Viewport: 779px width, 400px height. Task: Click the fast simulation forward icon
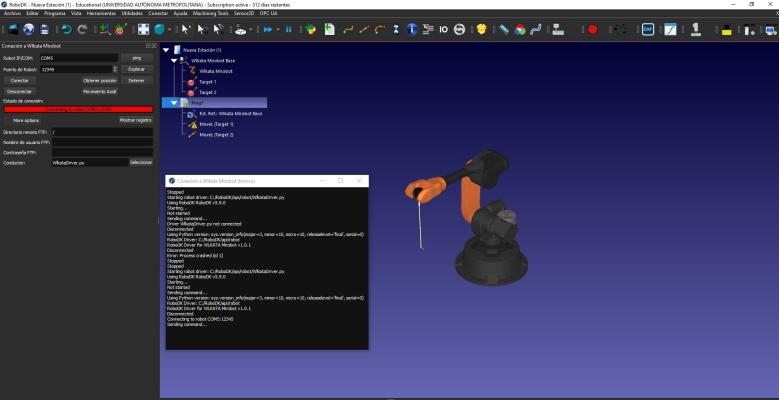(268, 29)
